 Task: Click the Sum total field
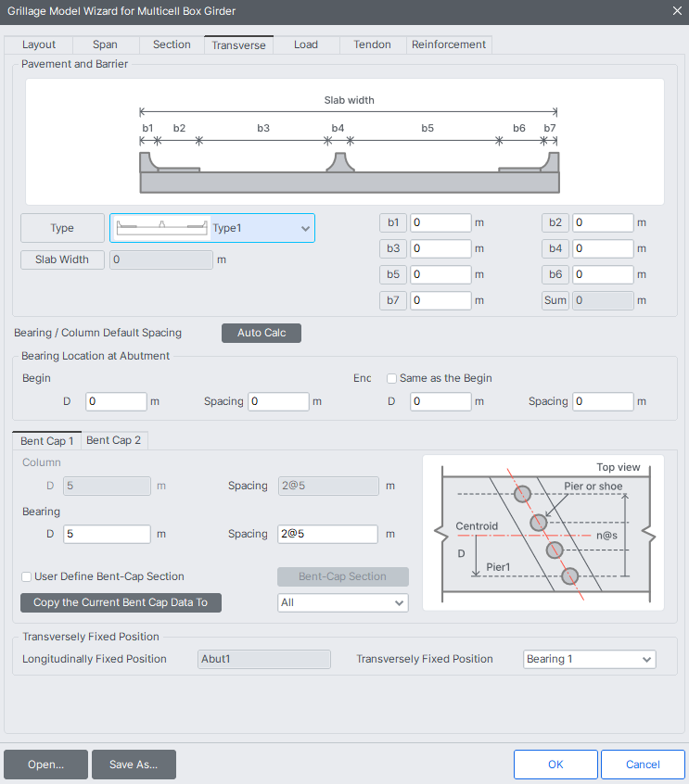[x=603, y=300]
